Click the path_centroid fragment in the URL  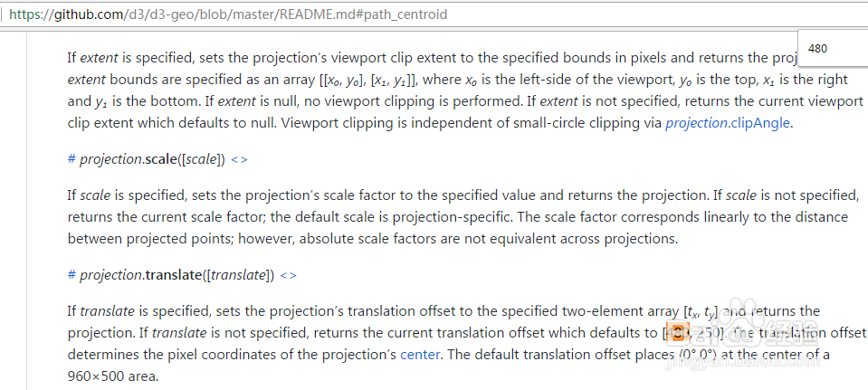click(x=406, y=14)
